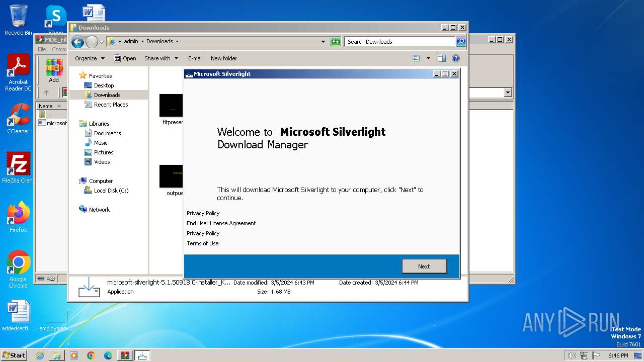Open Videos library
This screenshot has width=644, height=362.
click(102, 162)
